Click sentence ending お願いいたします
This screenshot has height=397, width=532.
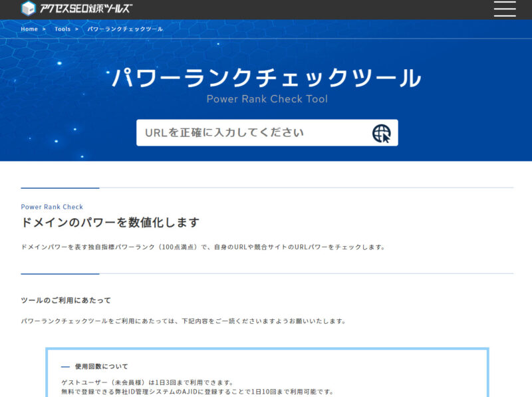(x=184, y=321)
